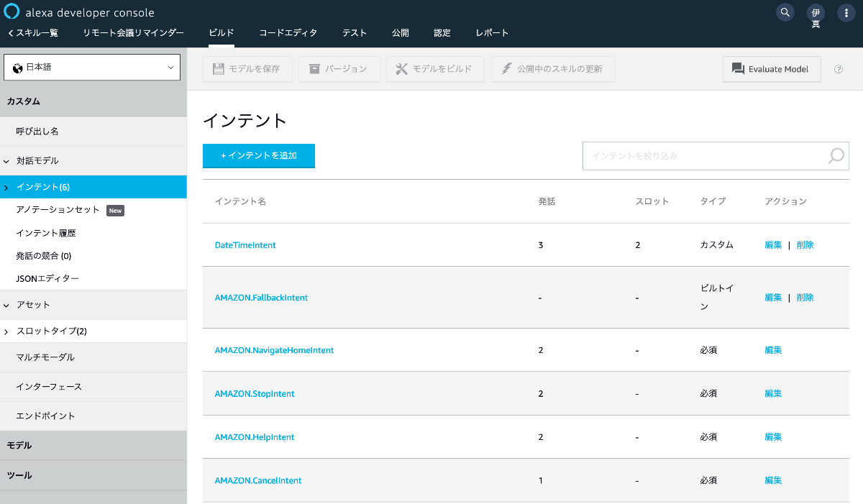
Task: Open インターフェース in the sidebar
Action: click(93, 387)
